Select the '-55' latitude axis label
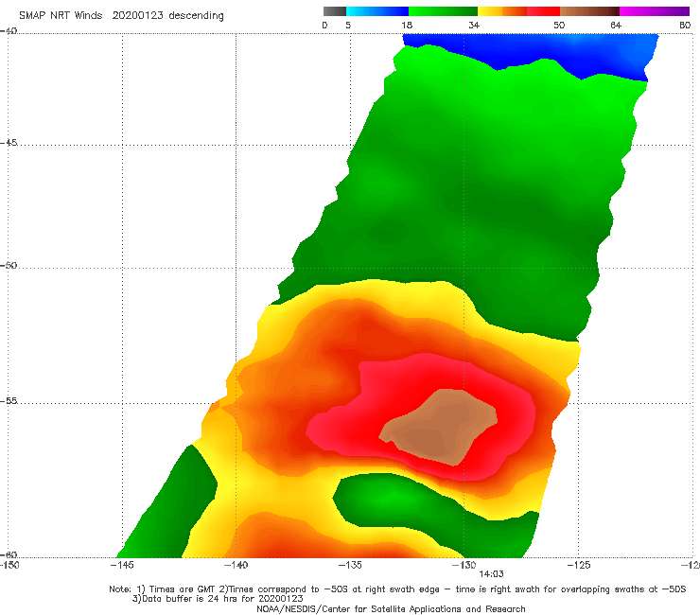The image size is (700, 615). 9,401
